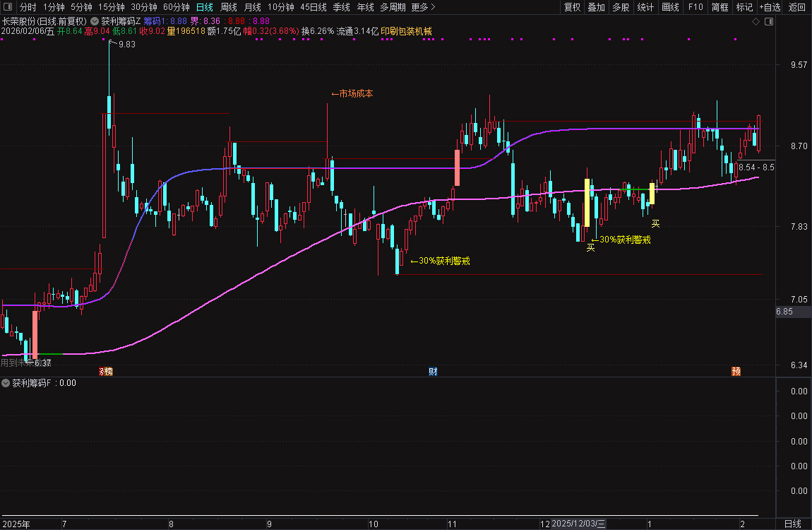
Task: Add stock via +自选 button
Action: click(x=770, y=7)
